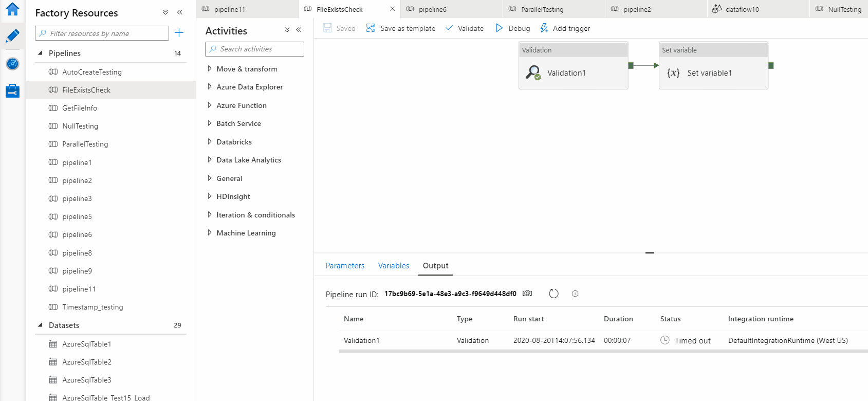Click the green output connector on Set variable
Image resolution: width=868 pixels, height=401 pixels.
coord(771,65)
